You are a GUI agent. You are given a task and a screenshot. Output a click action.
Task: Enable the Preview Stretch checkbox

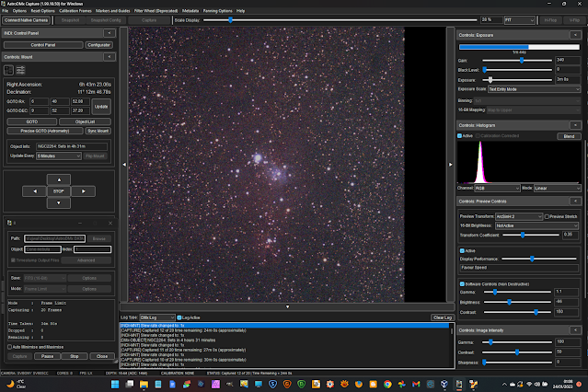click(x=548, y=216)
